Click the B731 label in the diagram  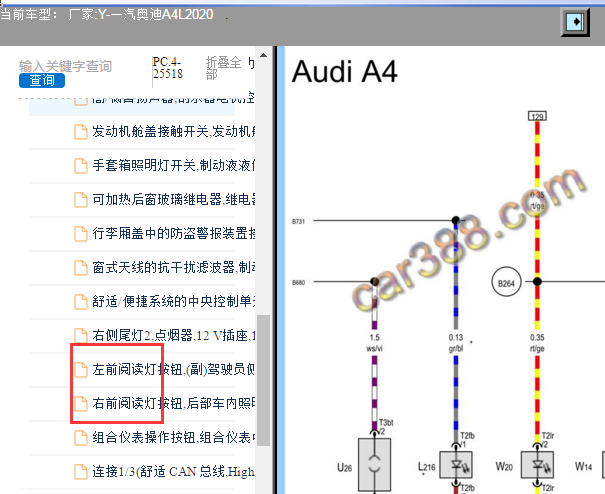[299, 221]
